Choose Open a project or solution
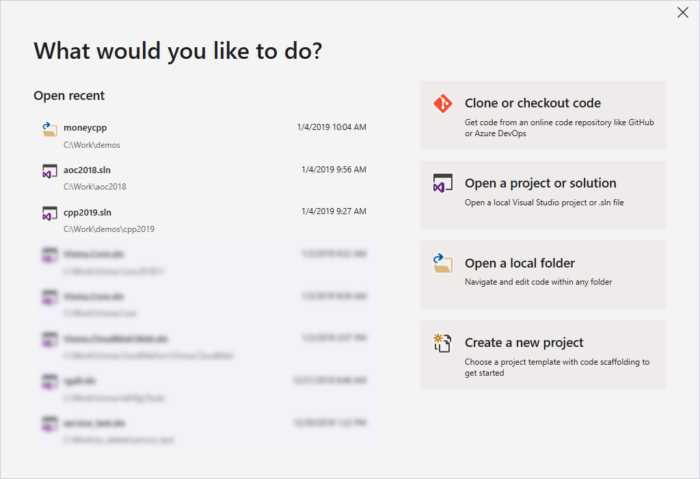Viewport: 700px width, 479px height. click(x=543, y=194)
